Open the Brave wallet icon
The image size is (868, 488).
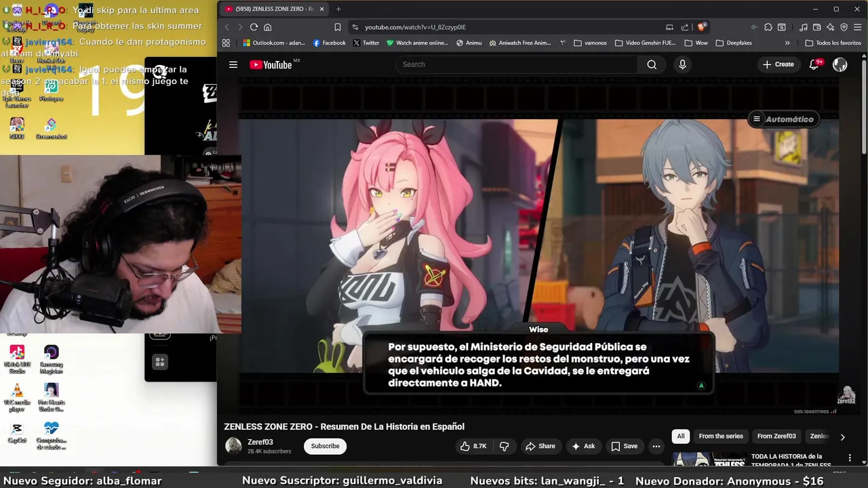click(x=817, y=27)
